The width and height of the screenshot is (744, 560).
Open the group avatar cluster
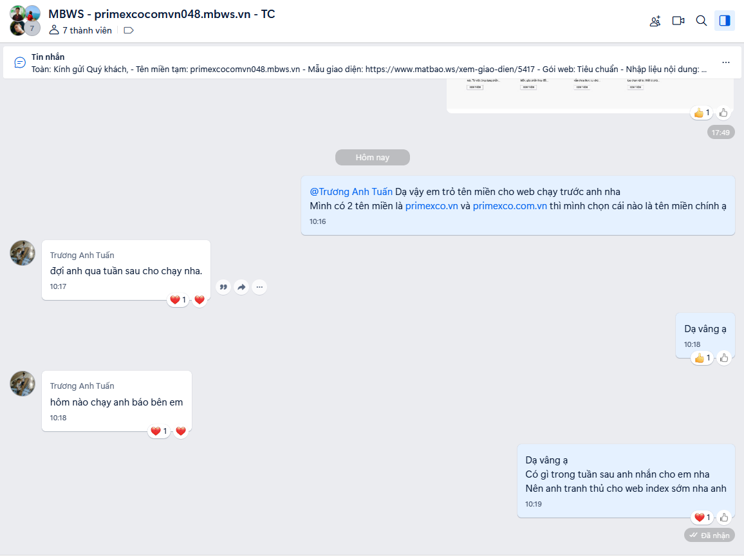25,21
